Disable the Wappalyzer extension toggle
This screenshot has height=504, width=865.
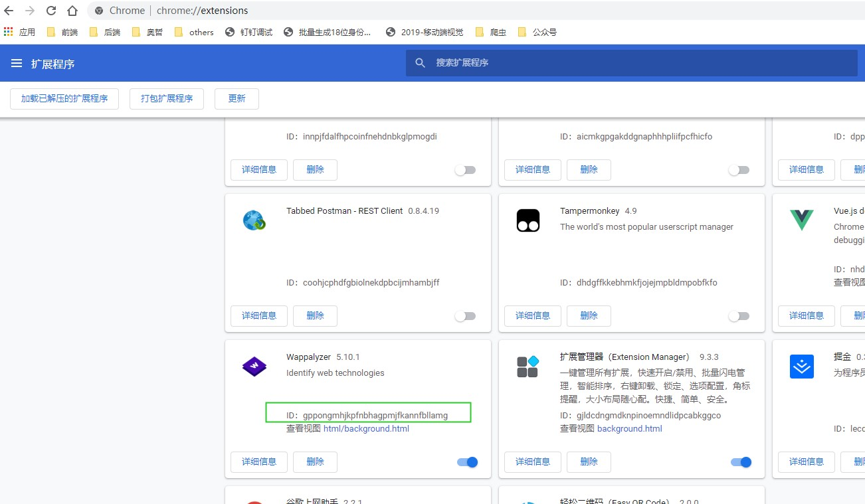(x=468, y=462)
